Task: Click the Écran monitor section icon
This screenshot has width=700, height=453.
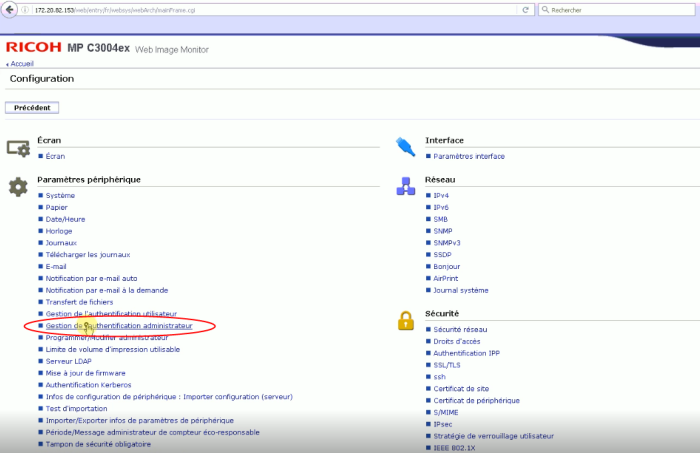Action: tap(18, 148)
